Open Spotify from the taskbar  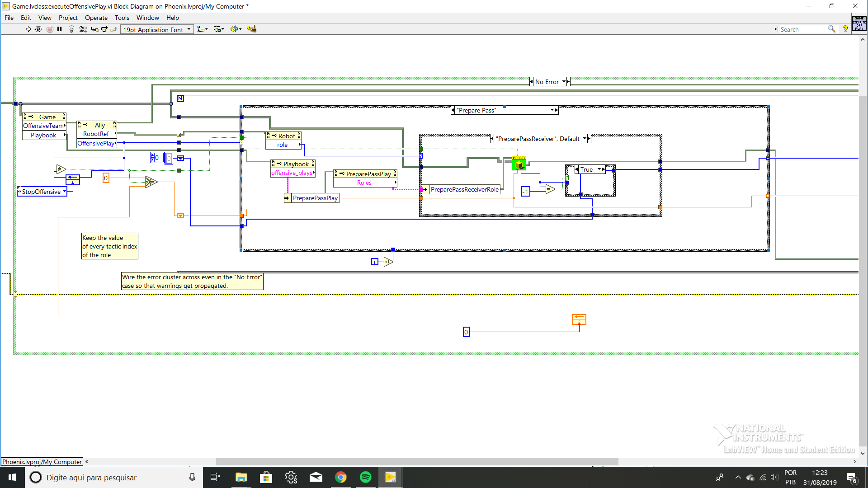coord(365,477)
